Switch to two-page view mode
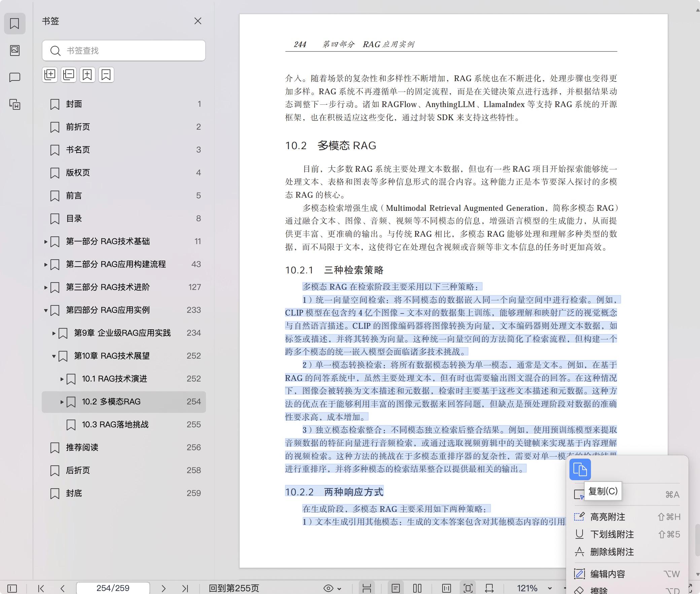700x594 pixels. [x=417, y=588]
